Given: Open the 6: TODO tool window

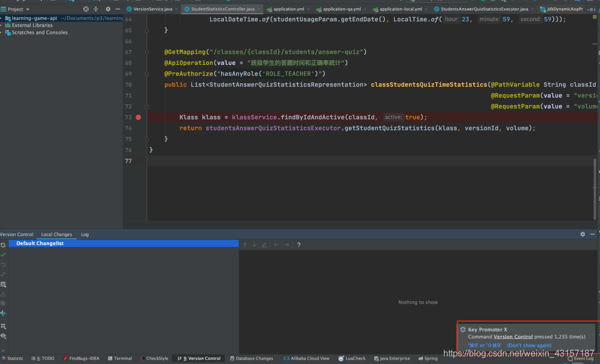Looking at the screenshot, I should [43, 358].
